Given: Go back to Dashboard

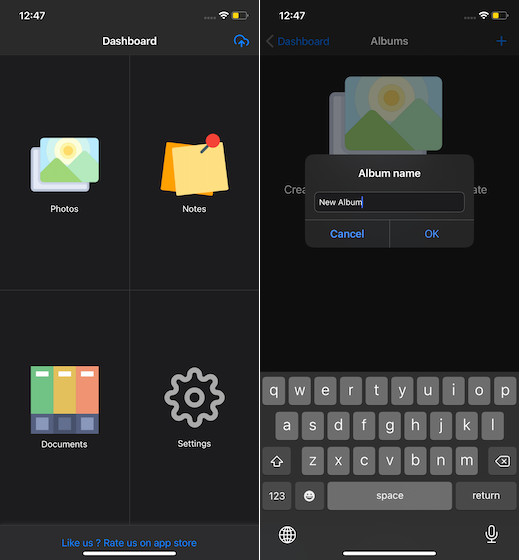Looking at the screenshot, I should [298, 41].
